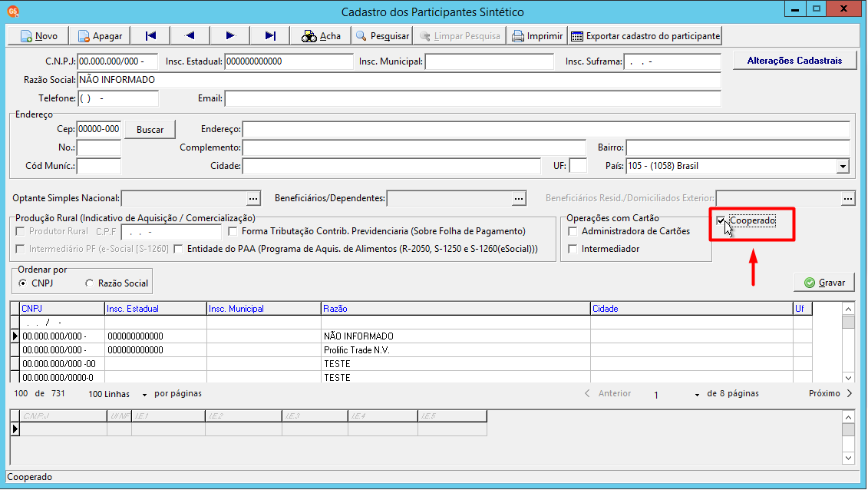
Task: Go to next record arrow
Action: 229,36
